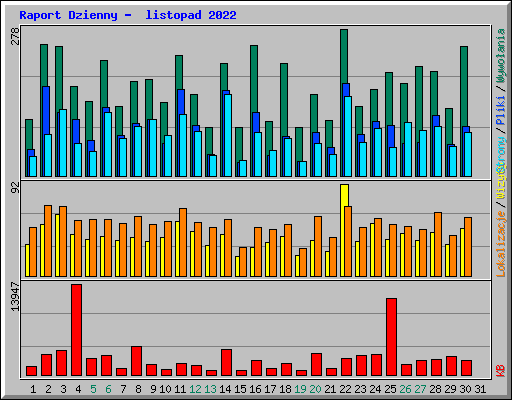Click the title 'Raport Dzienny - listopad 2022'
The image size is (512, 400).
coord(128,15)
